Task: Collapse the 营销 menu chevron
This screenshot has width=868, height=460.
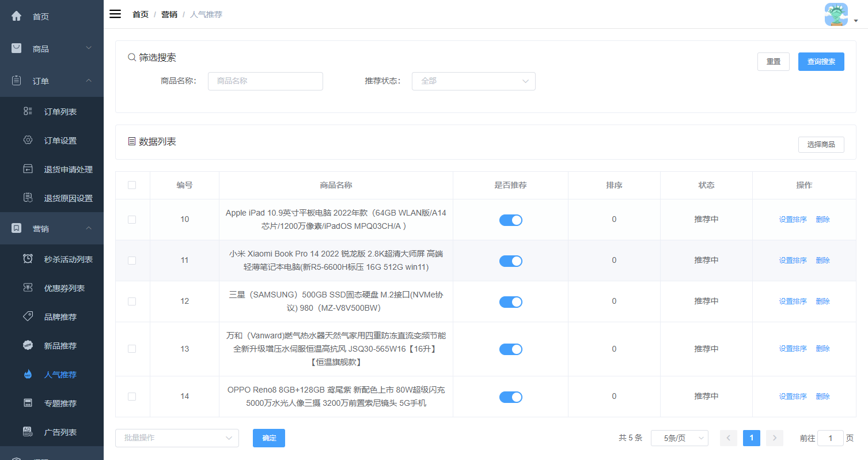Action: (89, 228)
